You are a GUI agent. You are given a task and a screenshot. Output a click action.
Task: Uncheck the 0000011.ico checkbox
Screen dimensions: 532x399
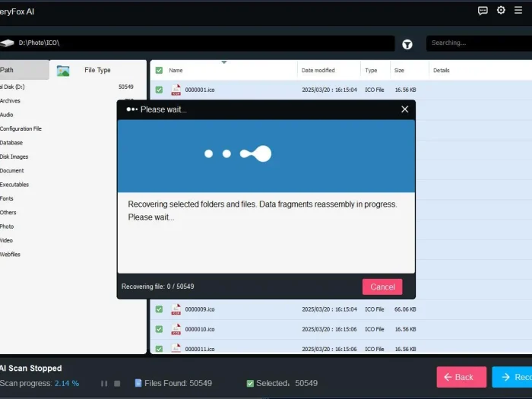159,349
